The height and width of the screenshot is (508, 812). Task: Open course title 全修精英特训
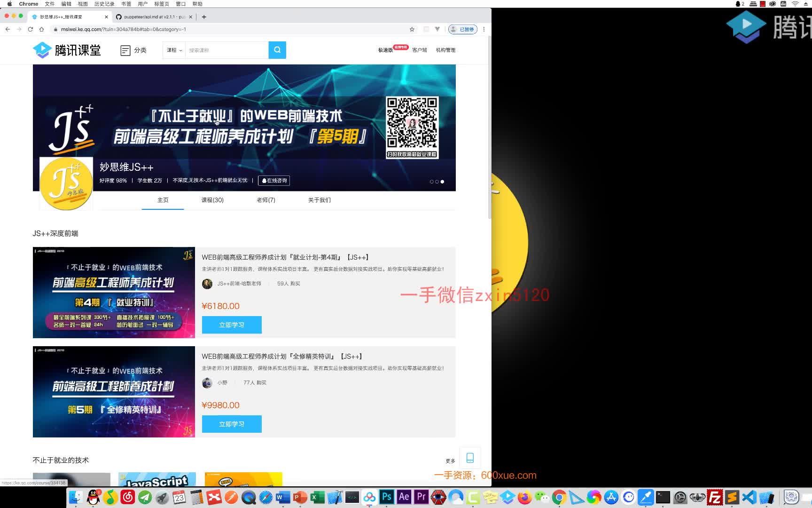(x=282, y=357)
